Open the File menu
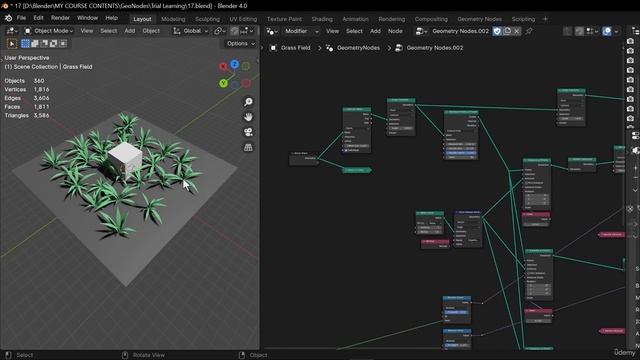 [21, 18]
